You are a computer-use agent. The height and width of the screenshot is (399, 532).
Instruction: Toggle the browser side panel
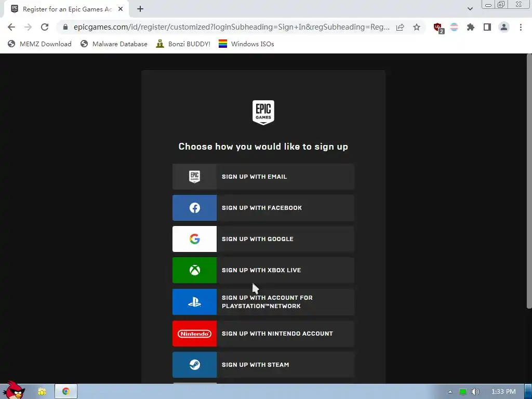(x=487, y=27)
